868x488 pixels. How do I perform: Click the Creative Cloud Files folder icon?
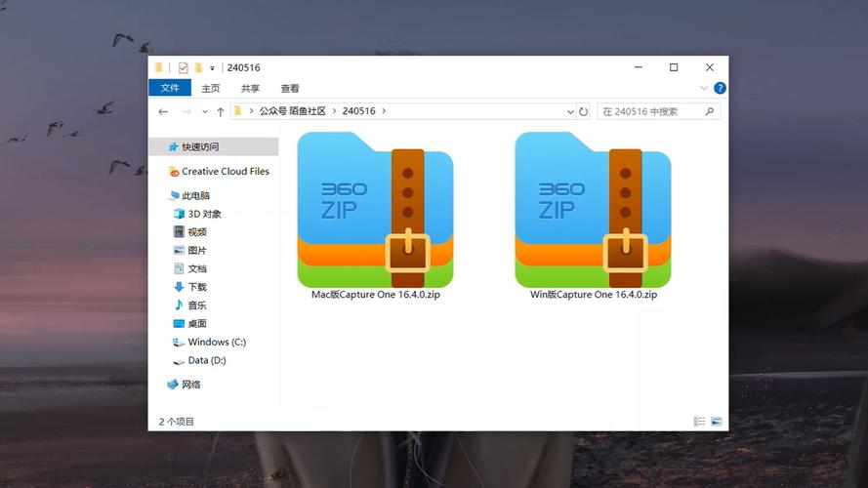[173, 172]
